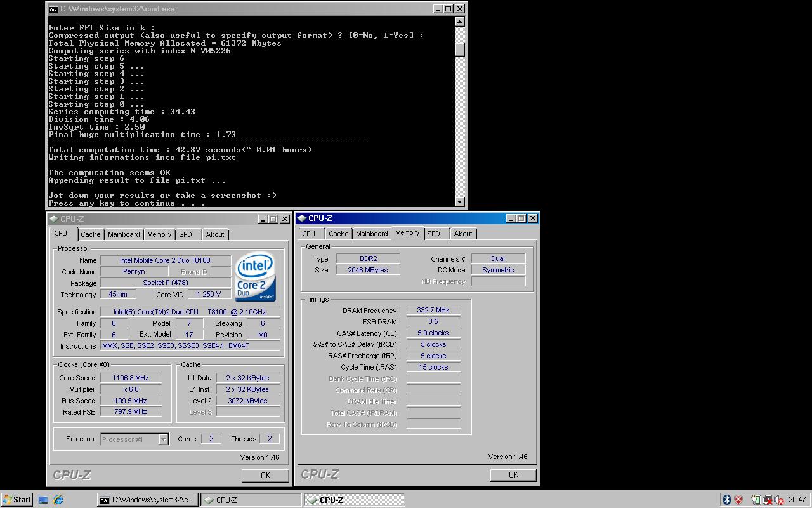Click the right CPU-Z title bar icon

pos(302,218)
